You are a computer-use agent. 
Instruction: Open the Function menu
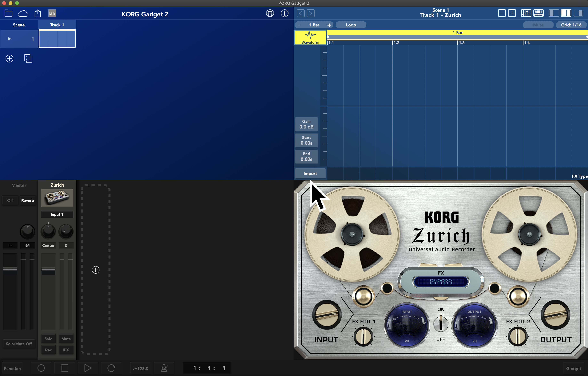(x=12, y=368)
